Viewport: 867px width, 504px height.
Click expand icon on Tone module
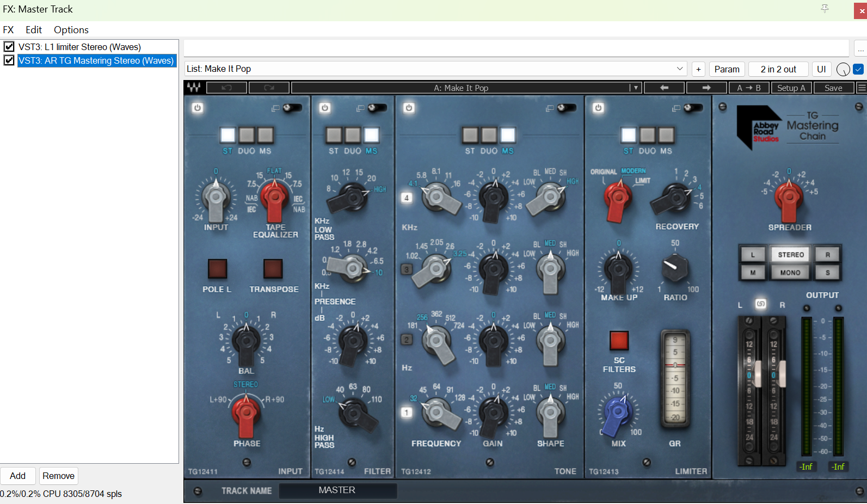click(x=550, y=108)
